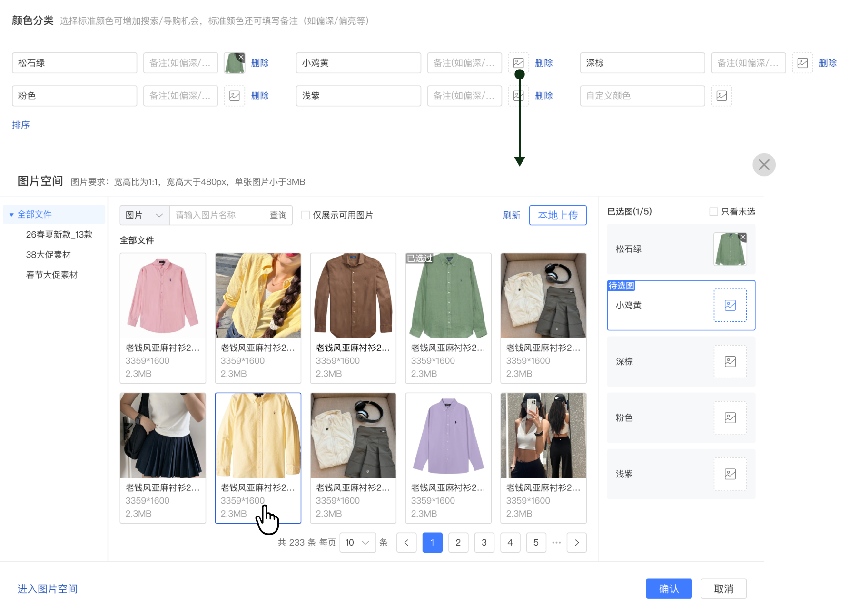Go to page 2

click(x=458, y=543)
